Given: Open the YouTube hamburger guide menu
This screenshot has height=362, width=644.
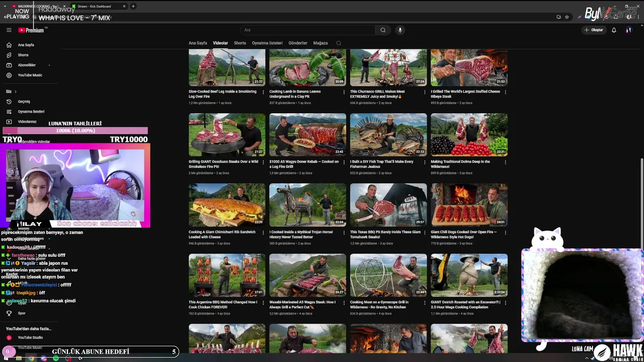Looking at the screenshot, I should 9,30.
